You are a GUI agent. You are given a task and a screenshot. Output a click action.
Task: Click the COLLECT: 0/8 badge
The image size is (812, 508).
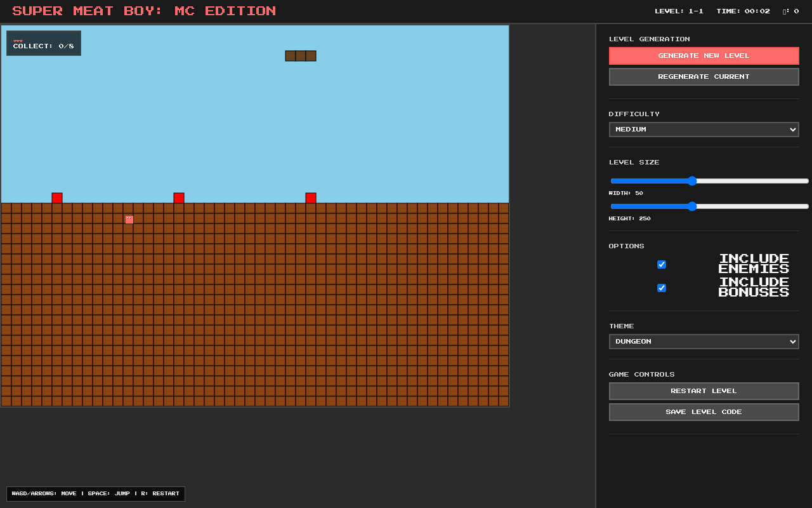pos(43,43)
